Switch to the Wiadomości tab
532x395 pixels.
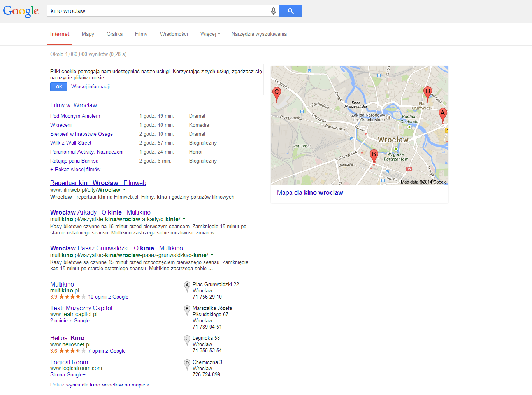point(174,34)
